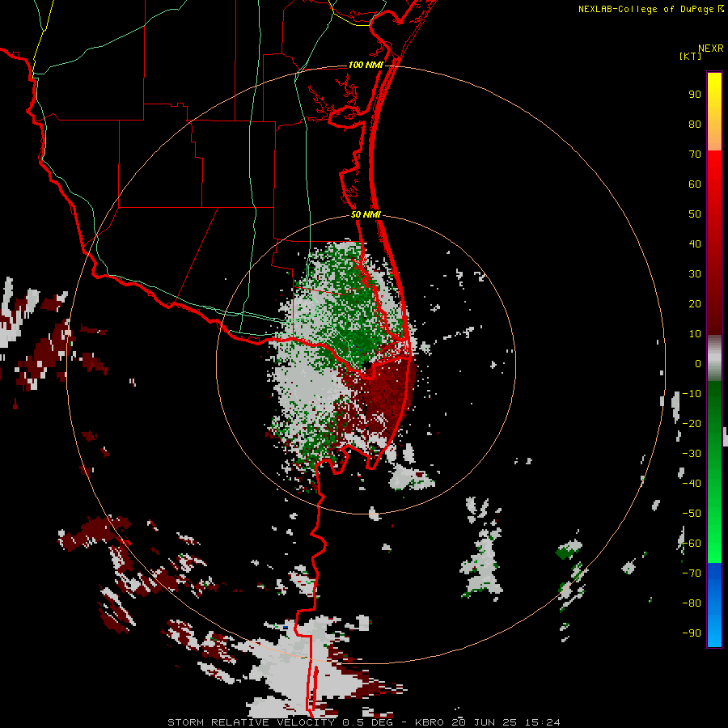Click the 80 value on the velocity scale
The image size is (728, 728).
(x=695, y=125)
